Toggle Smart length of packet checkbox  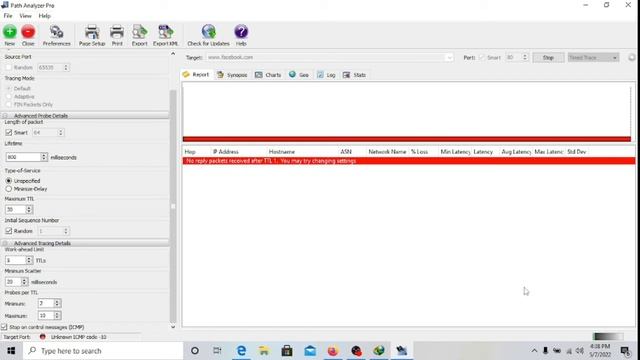9,133
